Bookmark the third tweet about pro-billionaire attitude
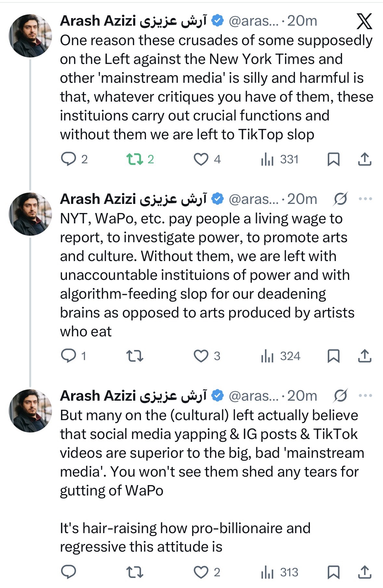This screenshot has width=383, height=588. [x=333, y=572]
